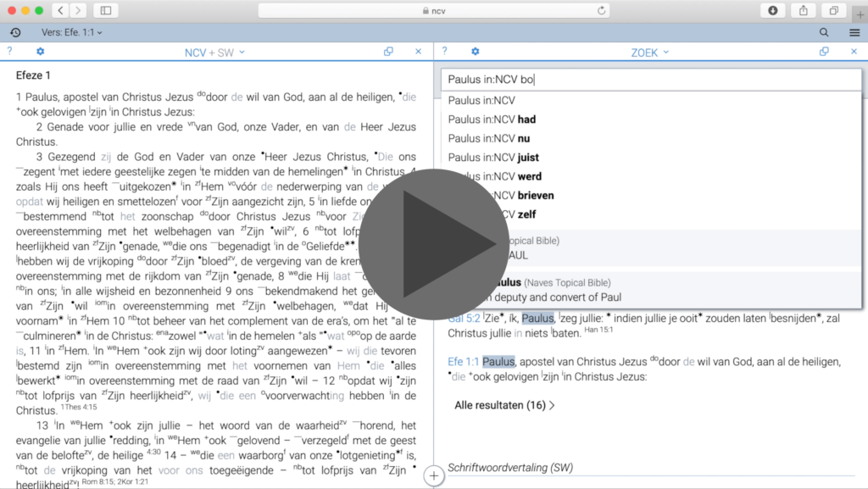Add a new browser tab
868x489 pixels.
tap(860, 14)
